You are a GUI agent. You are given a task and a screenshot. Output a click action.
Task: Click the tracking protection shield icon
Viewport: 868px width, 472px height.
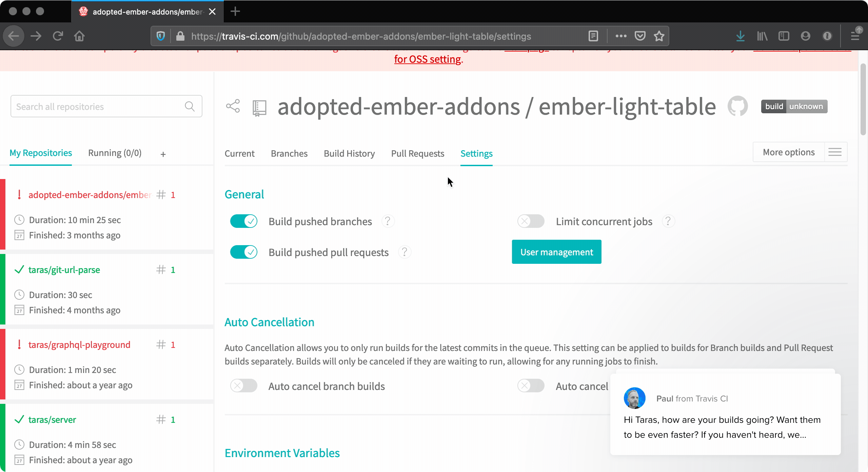pyautogui.click(x=160, y=36)
